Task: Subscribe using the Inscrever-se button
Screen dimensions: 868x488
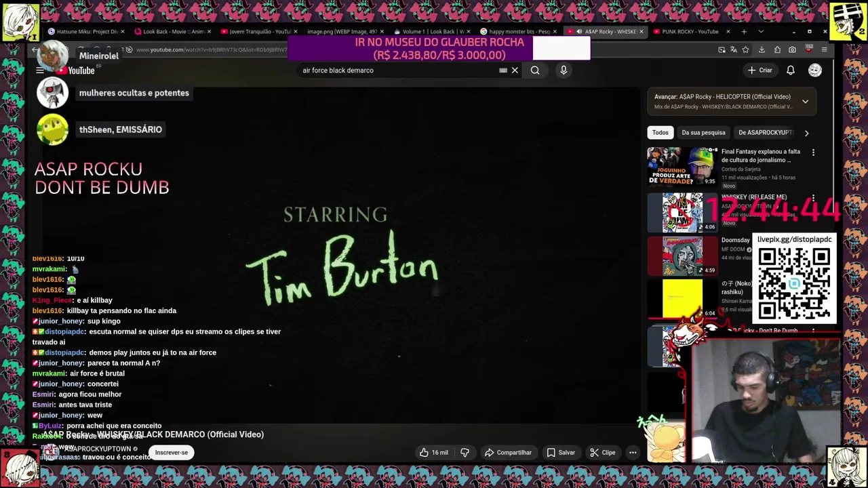Action: pos(172,453)
